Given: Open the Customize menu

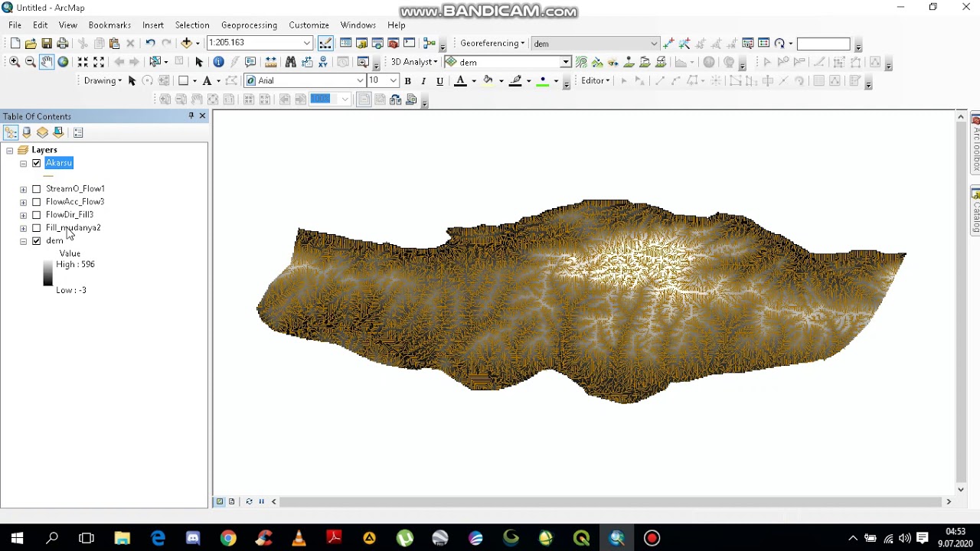Looking at the screenshot, I should click(309, 25).
